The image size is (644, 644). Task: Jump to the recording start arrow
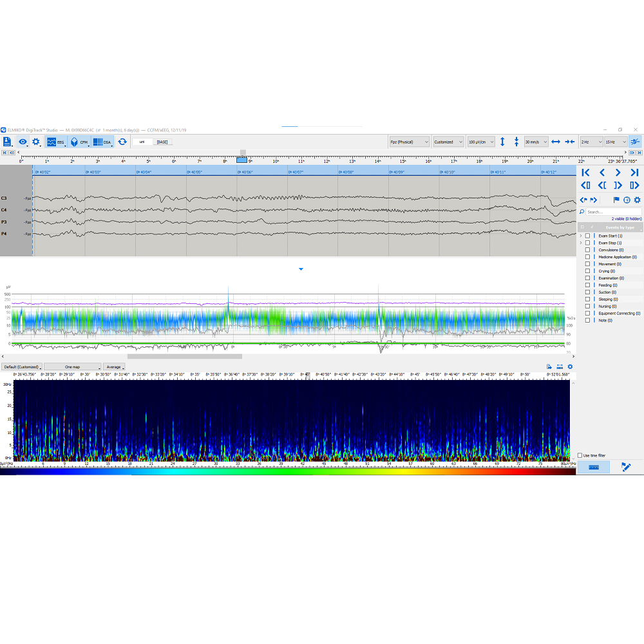tap(585, 173)
